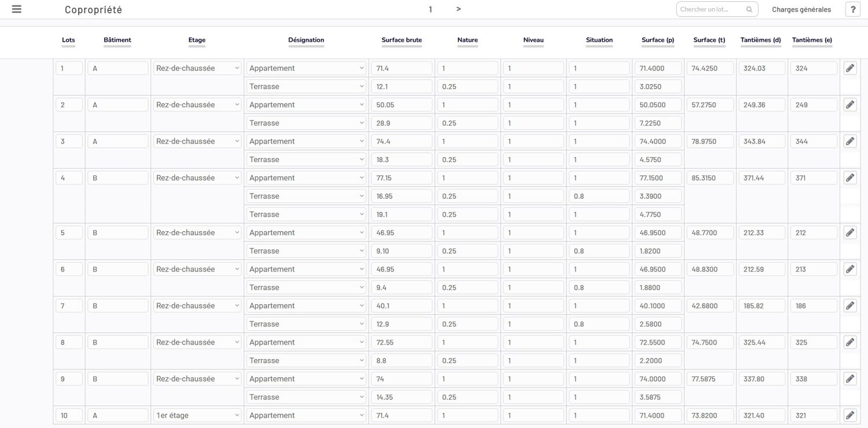
Task: Click the search magnifier icon
Action: point(749,9)
